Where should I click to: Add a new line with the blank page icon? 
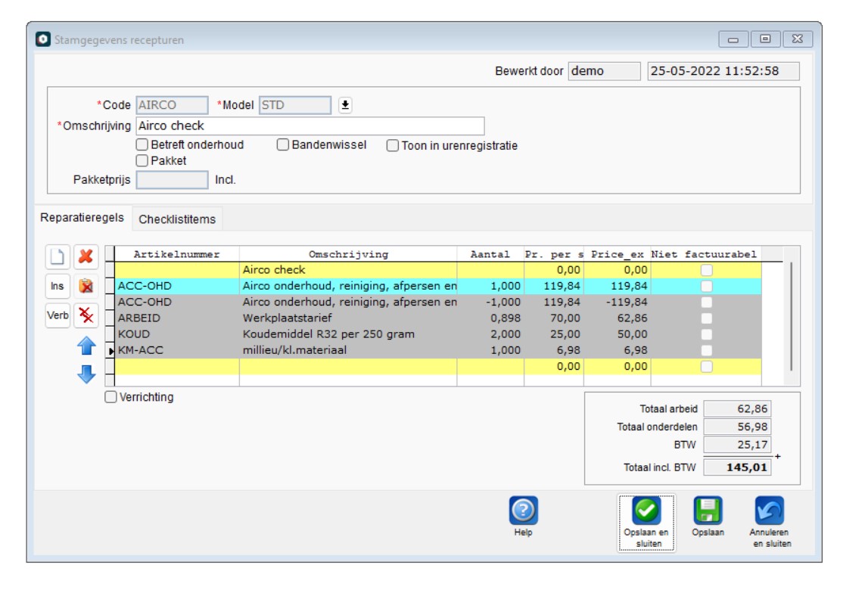click(x=58, y=256)
